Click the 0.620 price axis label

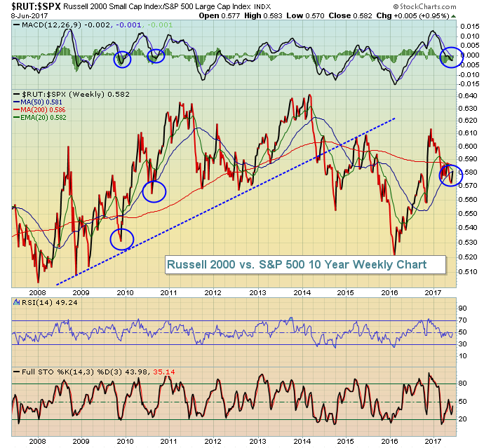point(468,121)
